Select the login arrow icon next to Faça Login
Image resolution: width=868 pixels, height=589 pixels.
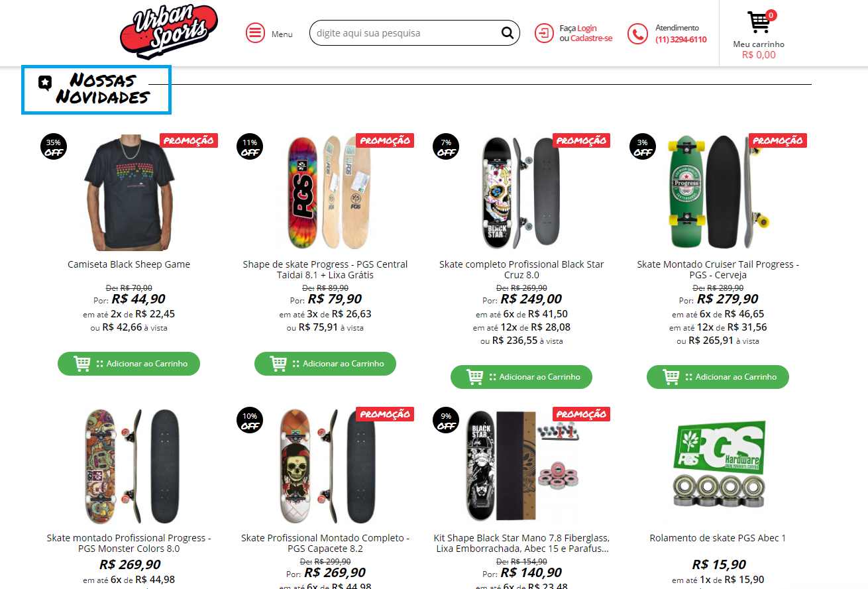(543, 32)
